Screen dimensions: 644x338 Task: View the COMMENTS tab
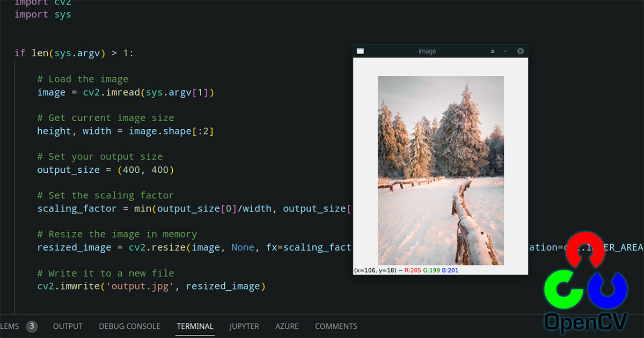[x=336, y=326]
